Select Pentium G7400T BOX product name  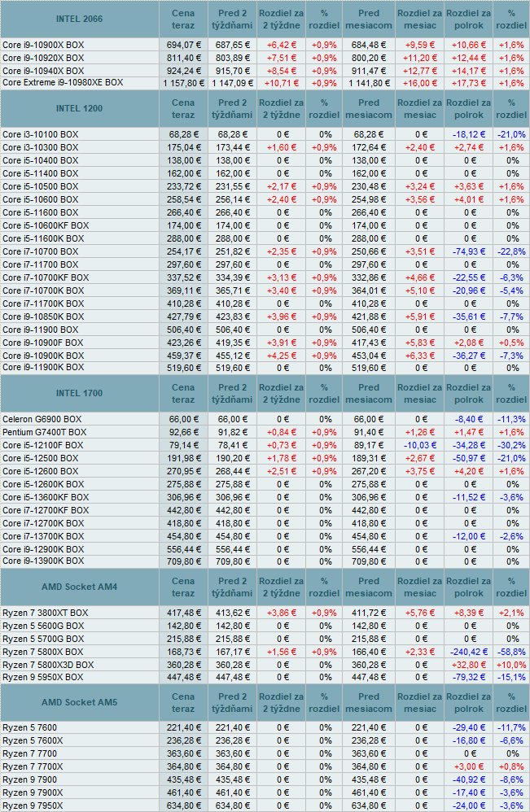(x=45, y=432)
